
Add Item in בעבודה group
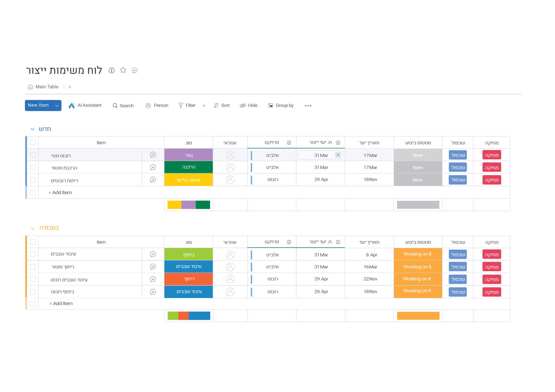(61, 303)
